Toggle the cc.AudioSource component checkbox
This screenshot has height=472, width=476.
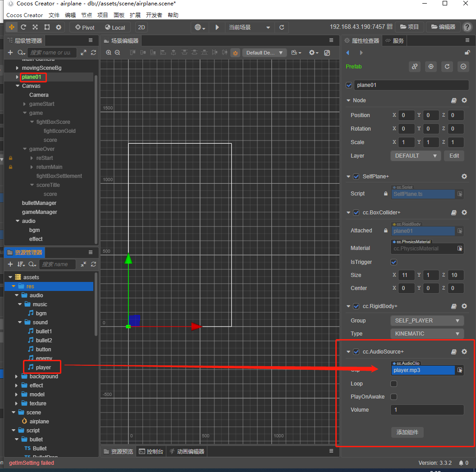pyautogui.click(x=357, y=352)
